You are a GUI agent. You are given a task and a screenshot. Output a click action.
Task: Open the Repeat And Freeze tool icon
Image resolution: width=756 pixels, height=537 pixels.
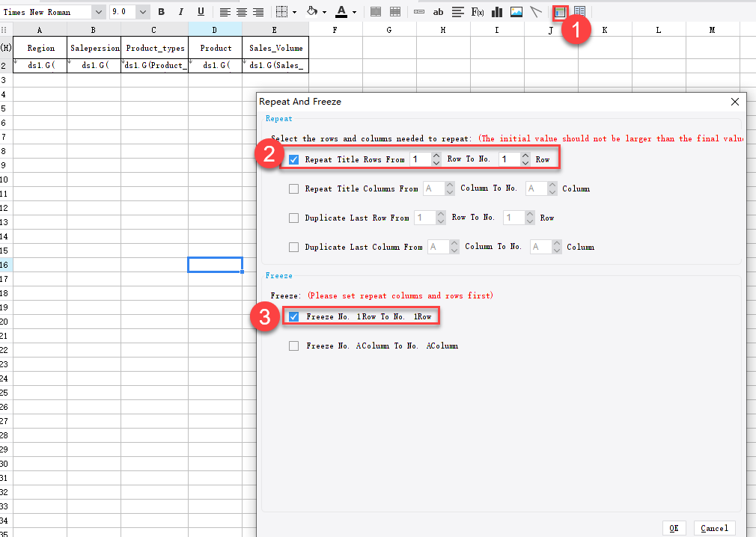(x=560, y=11)
